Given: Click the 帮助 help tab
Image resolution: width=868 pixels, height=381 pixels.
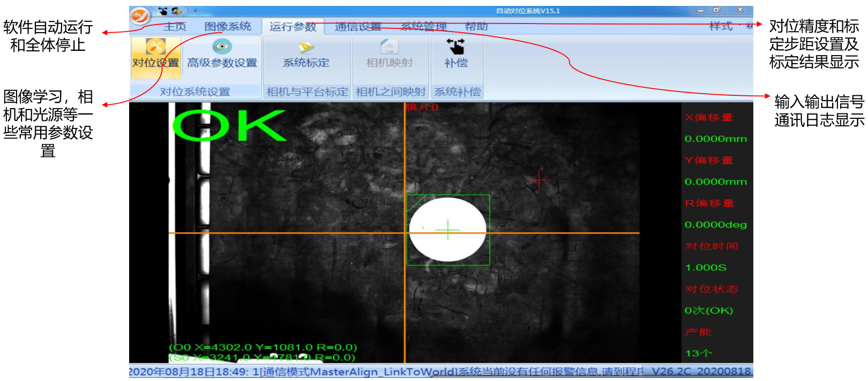Looking at the screenshot, I should (476, 27).
